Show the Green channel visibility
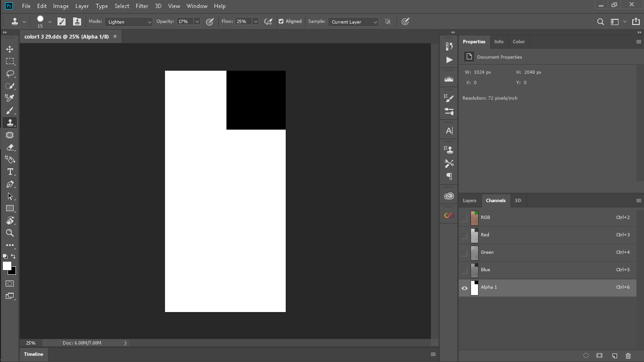Screen dimensions: 644x362 (x=464, y=253)
